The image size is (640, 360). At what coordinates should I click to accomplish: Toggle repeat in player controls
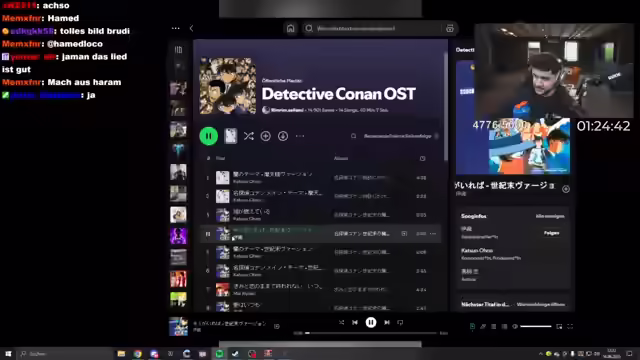pyautogui.click(x=400, y=322)
